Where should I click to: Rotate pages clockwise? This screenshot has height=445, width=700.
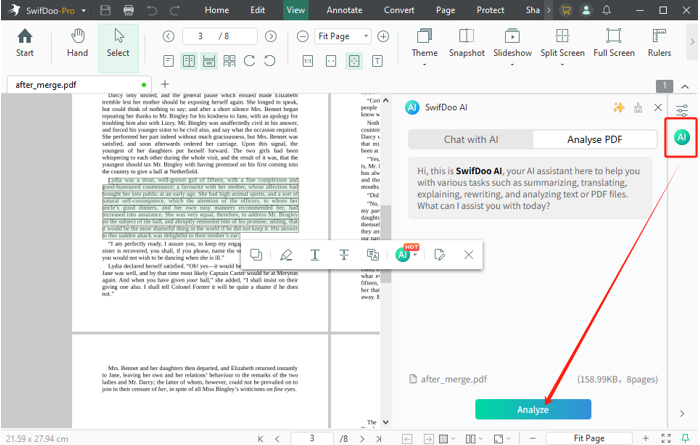coord(249,61)
